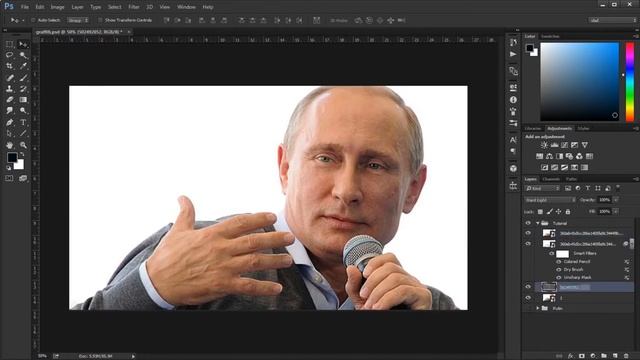Select the Gradient tool

(x=23, y=100)
